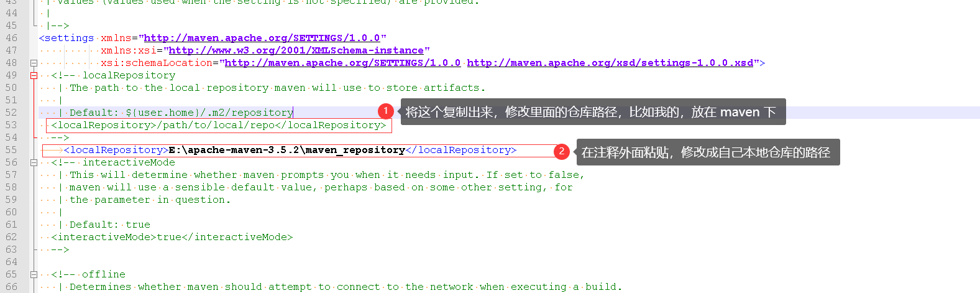Viewport: 980px width, 293px height.
Task: Collapse the offline comment fold at line 65
Action: [34, 274]
